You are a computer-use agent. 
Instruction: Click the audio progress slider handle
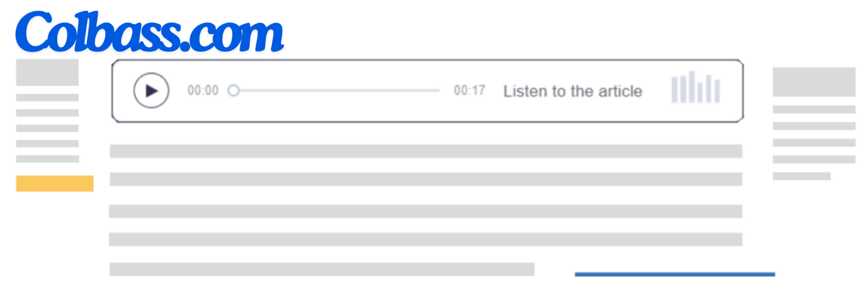(x=233, y=90)
